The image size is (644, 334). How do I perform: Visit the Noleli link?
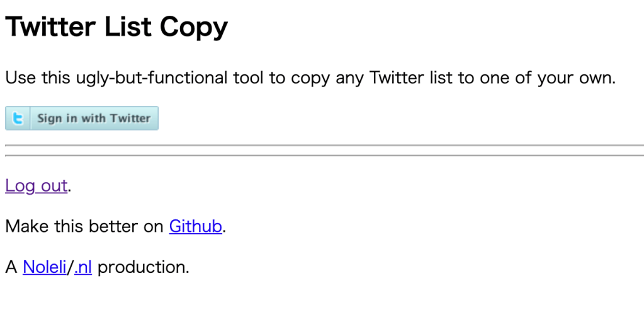(x=44, y=267)
